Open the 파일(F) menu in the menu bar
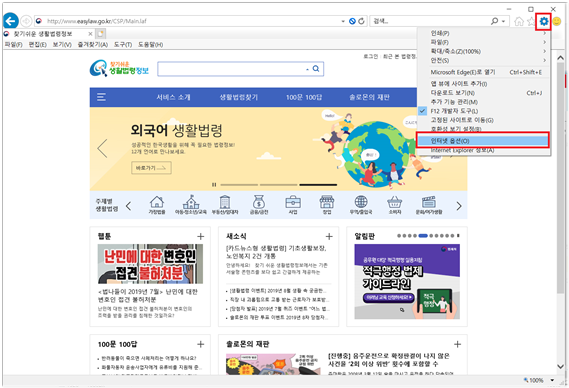 (13, 45)
